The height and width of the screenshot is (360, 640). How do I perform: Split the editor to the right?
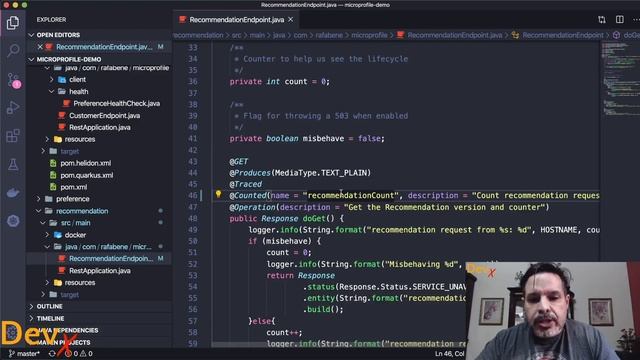pos(620,20)
